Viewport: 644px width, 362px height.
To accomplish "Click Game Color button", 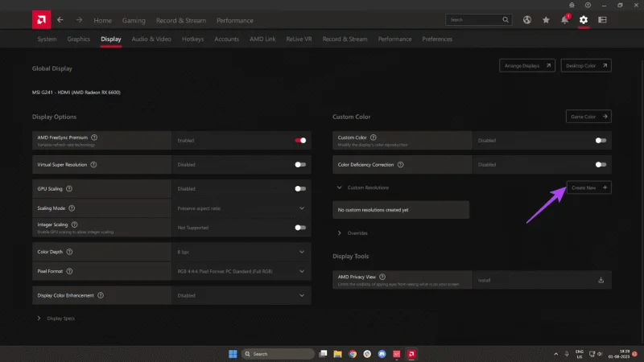I will (588, 117).
